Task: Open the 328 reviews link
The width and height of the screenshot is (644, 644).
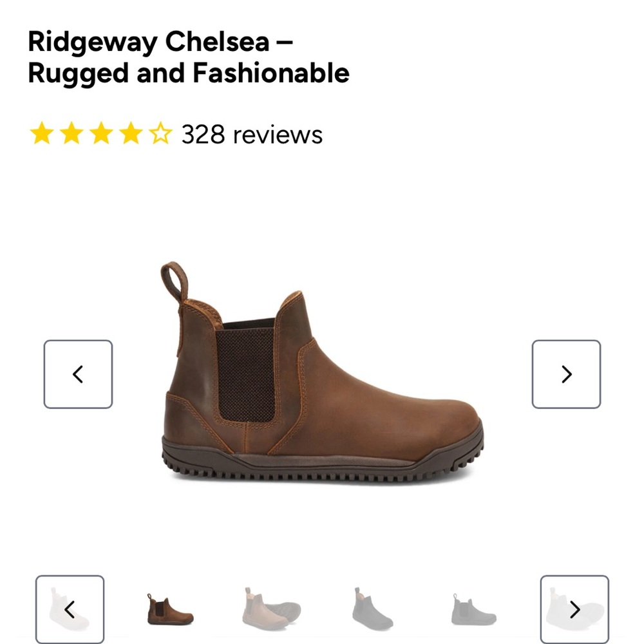Action: [250, 135]
